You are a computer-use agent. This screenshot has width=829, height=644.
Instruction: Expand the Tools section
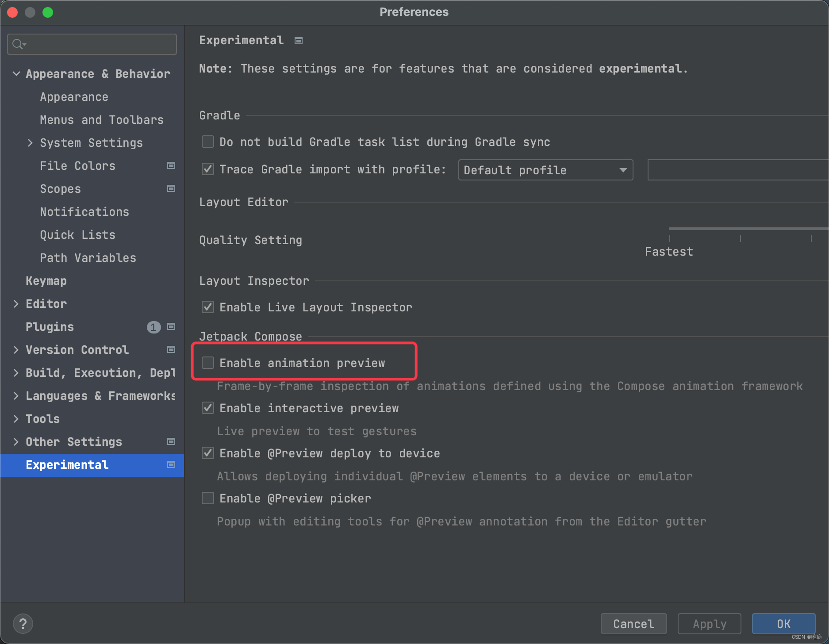coord(16,418)
